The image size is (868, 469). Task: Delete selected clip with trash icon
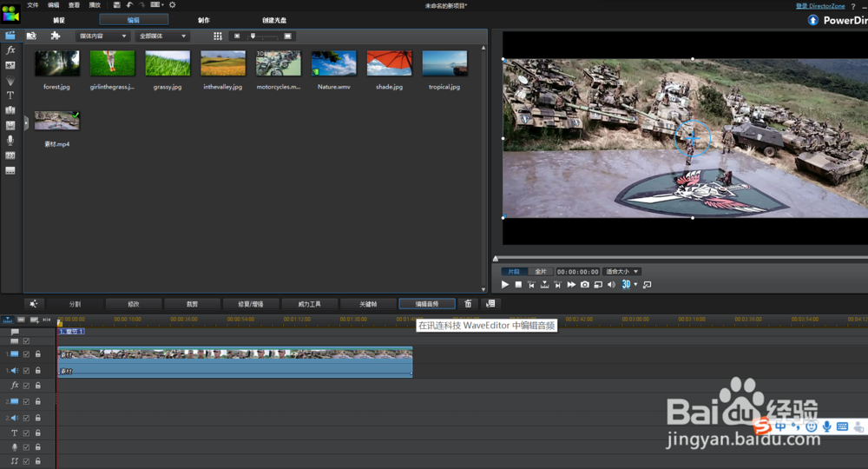[468, 303]
